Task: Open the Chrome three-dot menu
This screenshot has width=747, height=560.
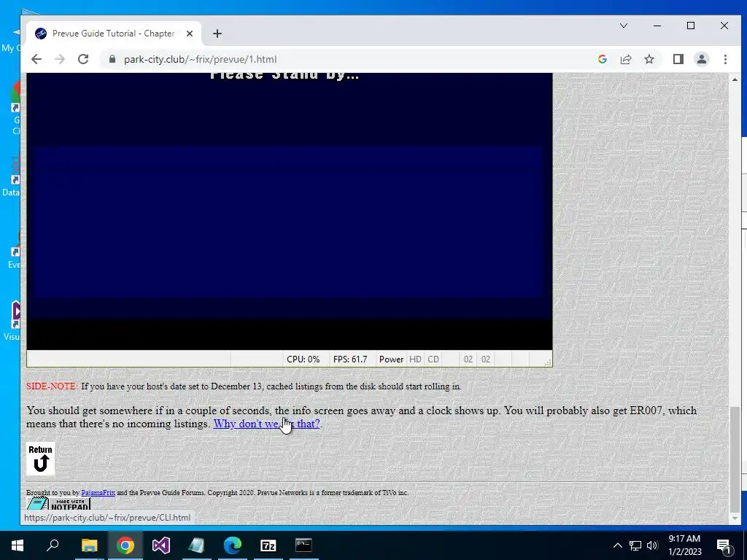Action: [725, 59]
